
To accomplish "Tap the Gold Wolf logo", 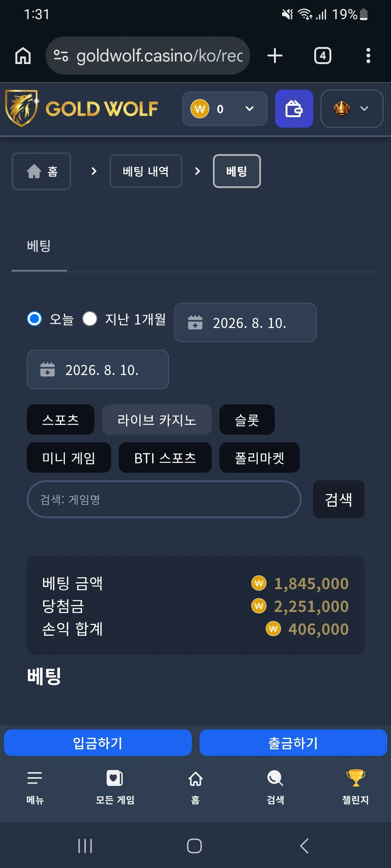I will 82,109.
